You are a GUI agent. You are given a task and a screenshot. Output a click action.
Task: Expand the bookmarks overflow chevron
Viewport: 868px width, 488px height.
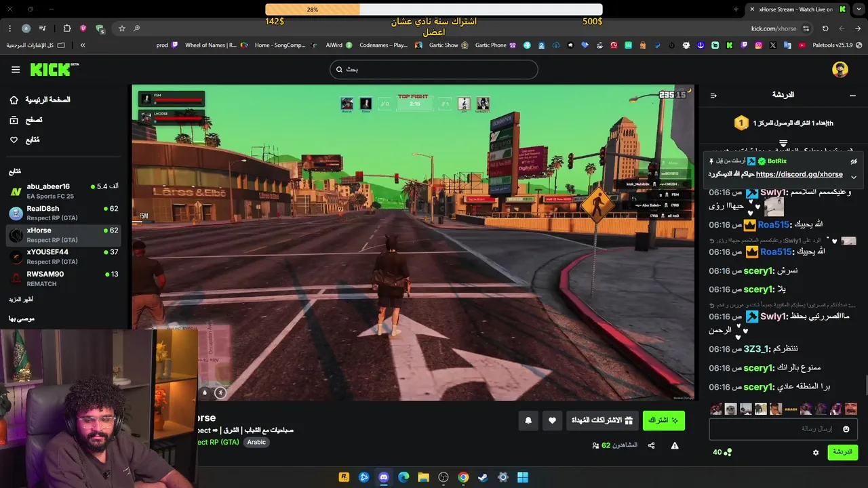point(83,45)
